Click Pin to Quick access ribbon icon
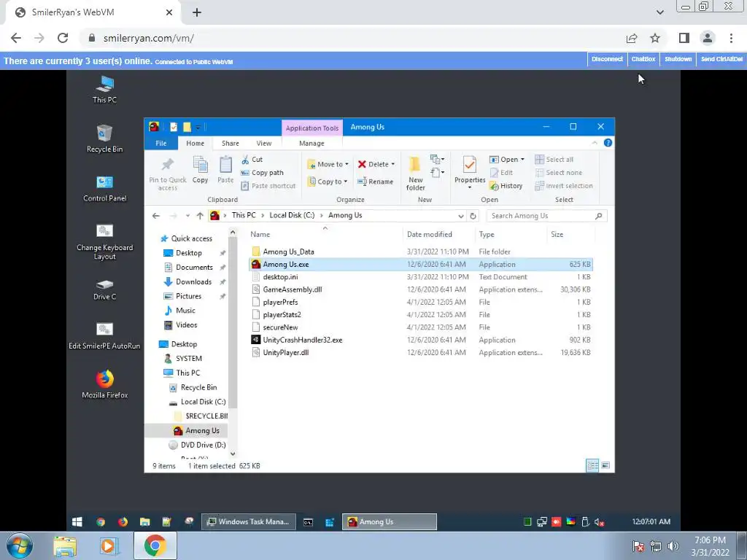The height and width of the screenshot is (560, 747). (168, 174)
